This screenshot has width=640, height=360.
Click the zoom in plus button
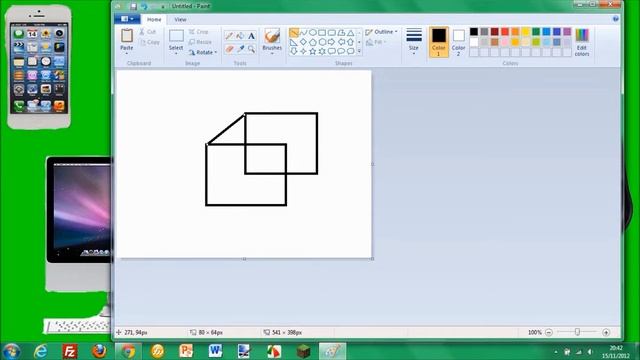point(606,332)
